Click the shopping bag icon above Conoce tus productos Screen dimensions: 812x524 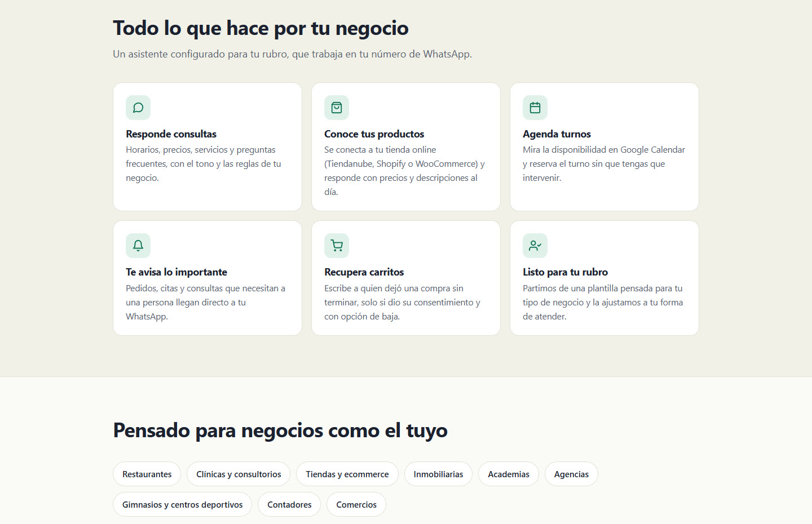pyautogui.click(x=337, y=108)
